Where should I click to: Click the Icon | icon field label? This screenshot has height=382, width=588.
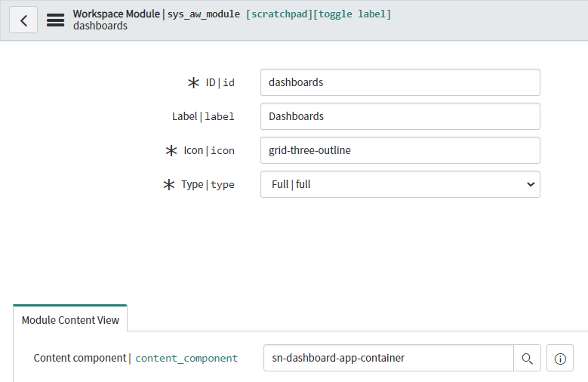click(x=209, y=150)
